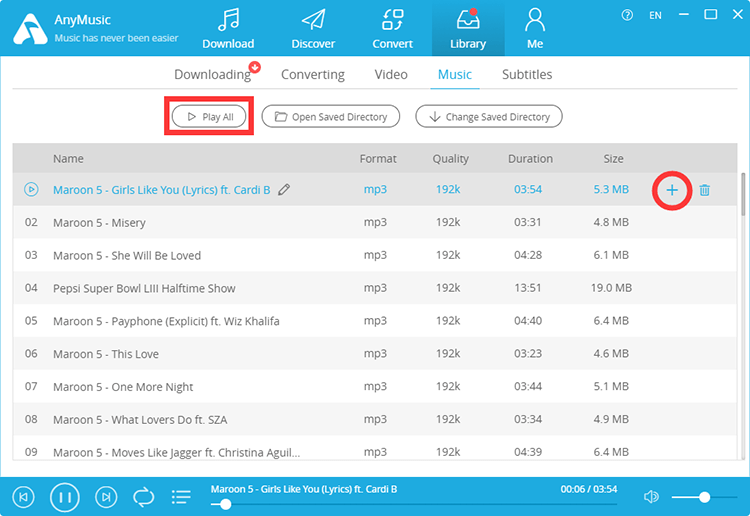
Task: Skip to next track
Action: [x=106, y=497]
